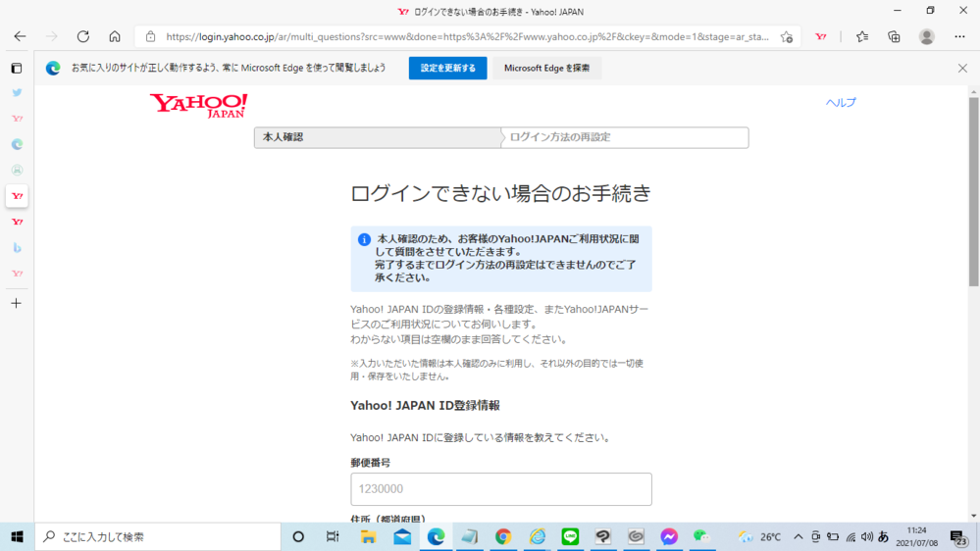Open LINE app from taskbar

point(570,536)
